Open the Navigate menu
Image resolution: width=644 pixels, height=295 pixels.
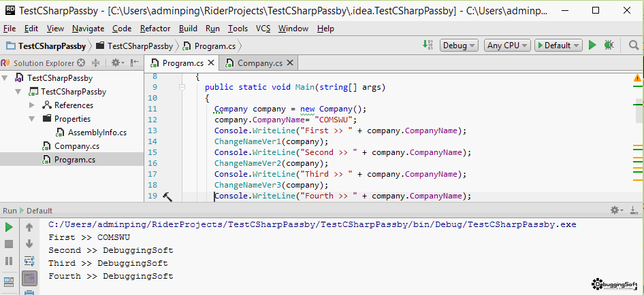[88, 29]
